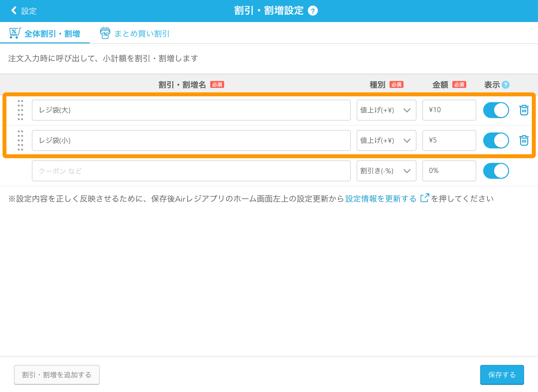Edit the レジ袋(小) name field
The image size is (538, 392).
(x=191, y=140)
